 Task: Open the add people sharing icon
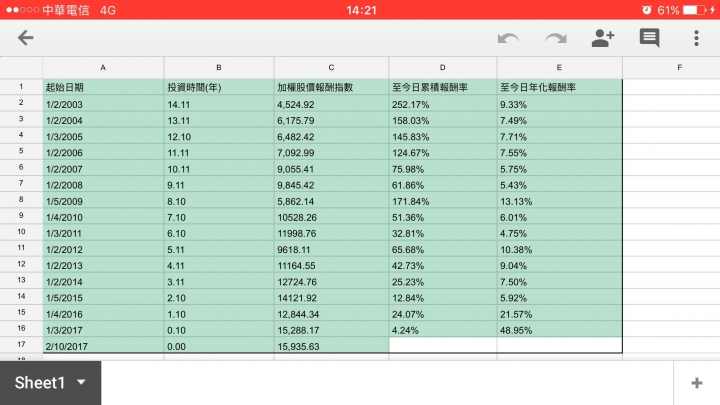coord(603,38)
